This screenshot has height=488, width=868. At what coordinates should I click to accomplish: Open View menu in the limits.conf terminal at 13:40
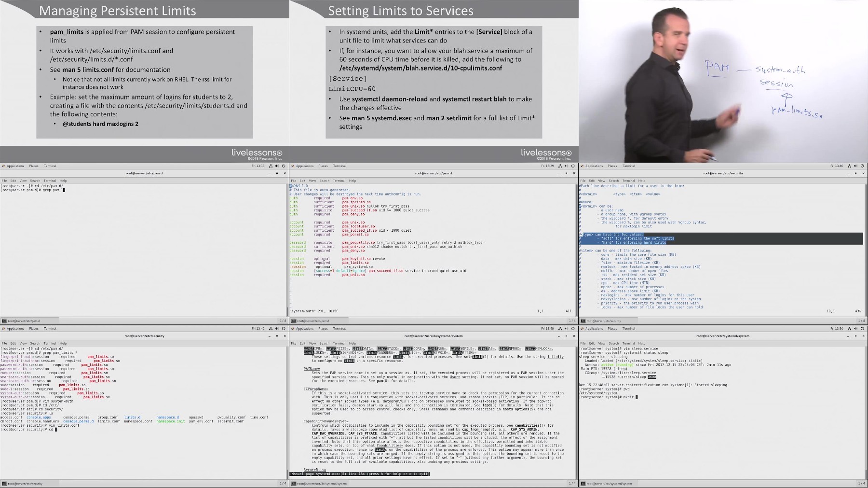point(602,181)
